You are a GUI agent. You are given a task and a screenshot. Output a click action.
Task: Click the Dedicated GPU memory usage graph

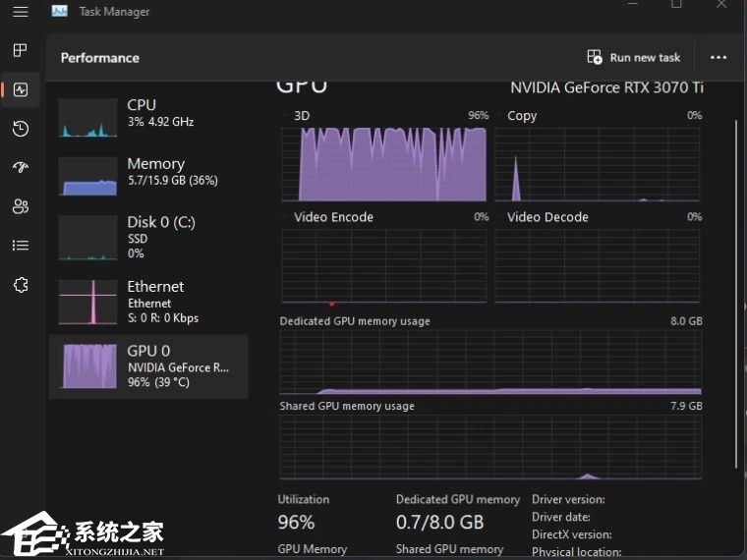pyautogui.click(x=490, y=362)
